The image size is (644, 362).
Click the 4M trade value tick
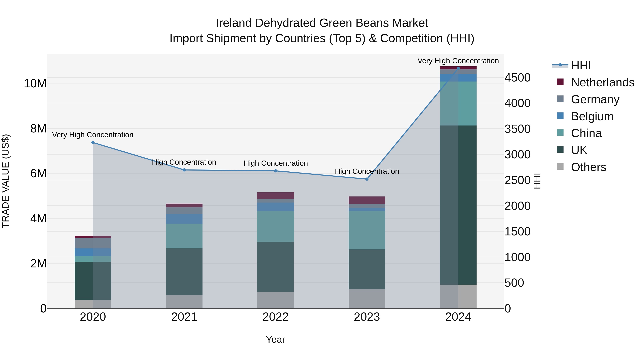(38, 219)
